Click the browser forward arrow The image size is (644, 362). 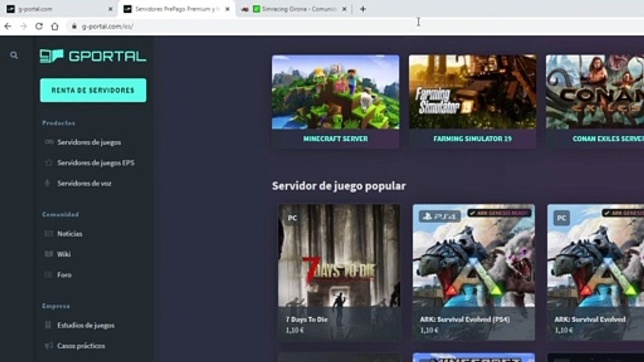click(23, 26)
